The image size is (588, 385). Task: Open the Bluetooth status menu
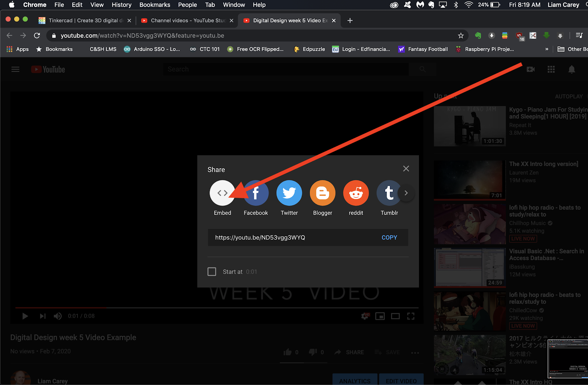pos(456,5)
